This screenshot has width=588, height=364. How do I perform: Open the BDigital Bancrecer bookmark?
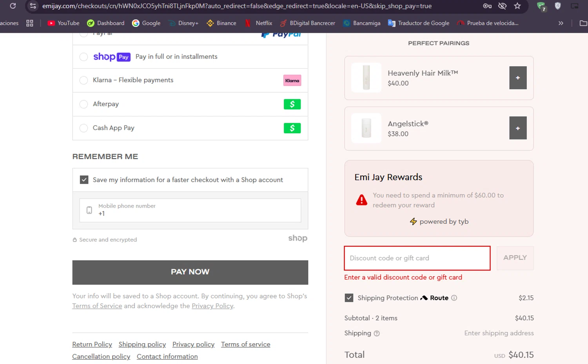308,23
